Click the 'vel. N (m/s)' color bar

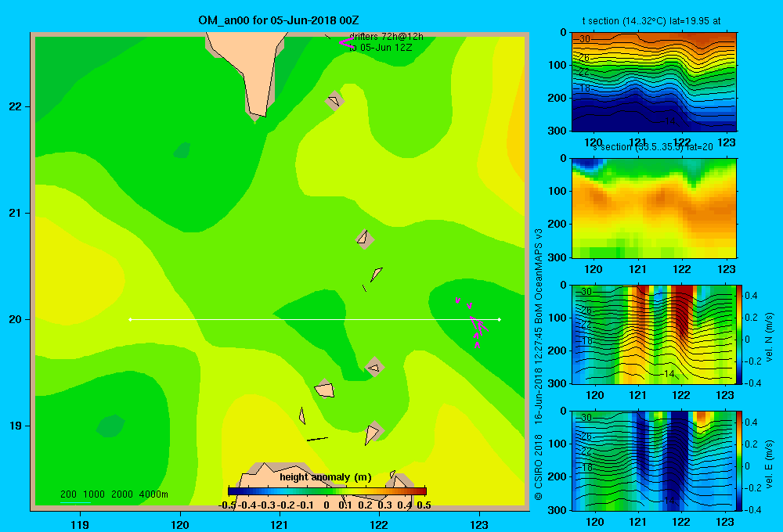click(x=740, y=334)
